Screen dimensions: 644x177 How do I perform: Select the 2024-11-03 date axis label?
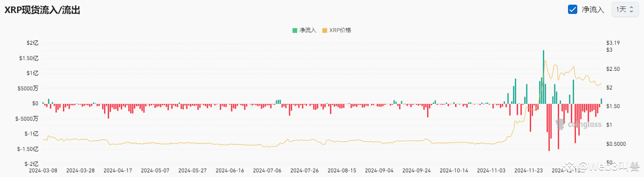(492, 171)
